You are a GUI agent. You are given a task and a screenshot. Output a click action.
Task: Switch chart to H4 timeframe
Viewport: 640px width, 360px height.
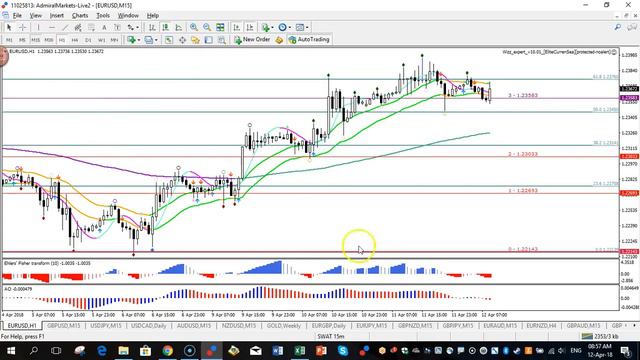click(x=75, y=40)
